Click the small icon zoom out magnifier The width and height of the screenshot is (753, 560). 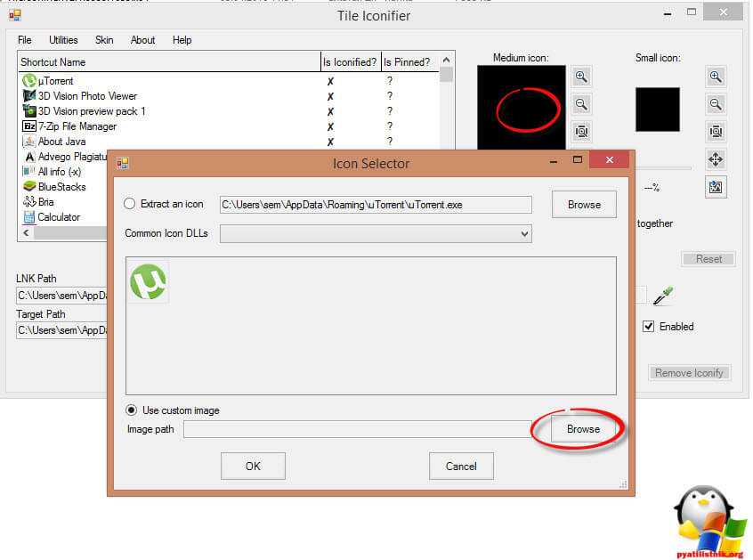(x=716, y=104)
